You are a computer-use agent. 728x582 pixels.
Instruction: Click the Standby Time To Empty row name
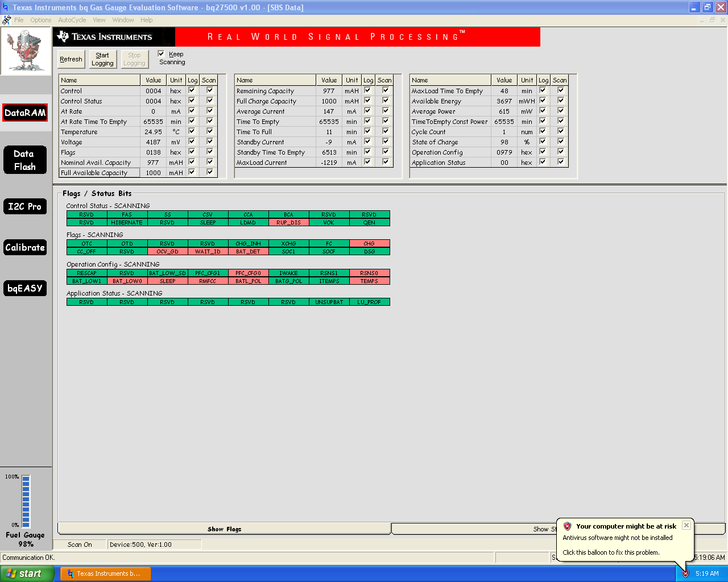click(275, 152)
